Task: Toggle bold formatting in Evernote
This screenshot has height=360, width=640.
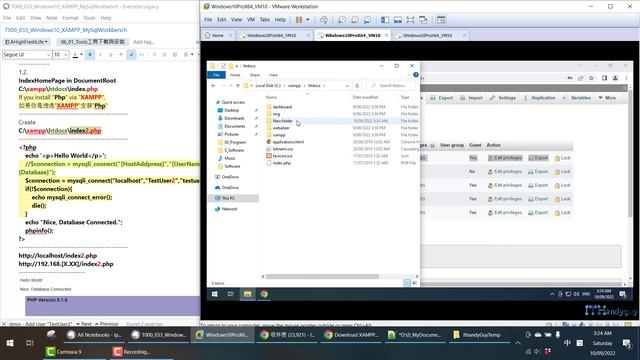Action: tap(90, 54)
